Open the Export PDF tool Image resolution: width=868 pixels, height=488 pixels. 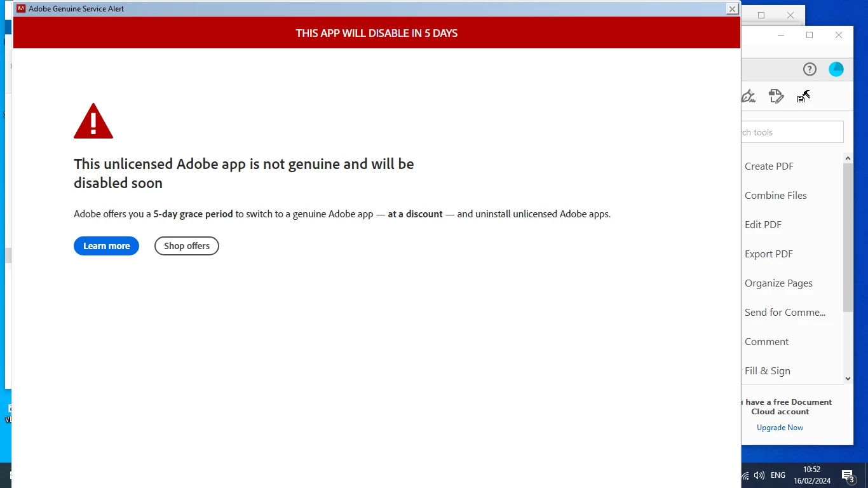[769, 254]
